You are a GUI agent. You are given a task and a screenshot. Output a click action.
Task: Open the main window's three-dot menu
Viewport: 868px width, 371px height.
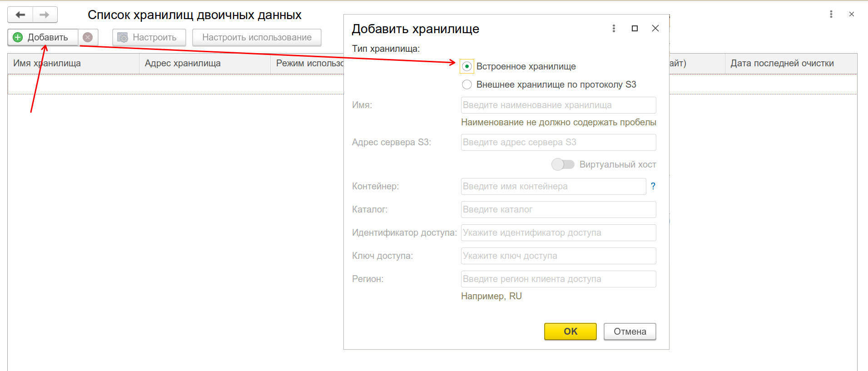coord(831,15)
